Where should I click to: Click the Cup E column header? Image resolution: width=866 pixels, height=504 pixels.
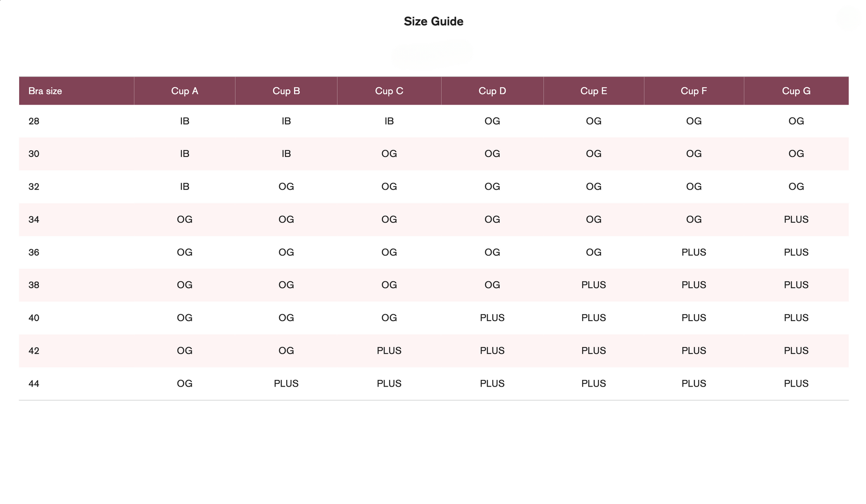tap(594, 91)
